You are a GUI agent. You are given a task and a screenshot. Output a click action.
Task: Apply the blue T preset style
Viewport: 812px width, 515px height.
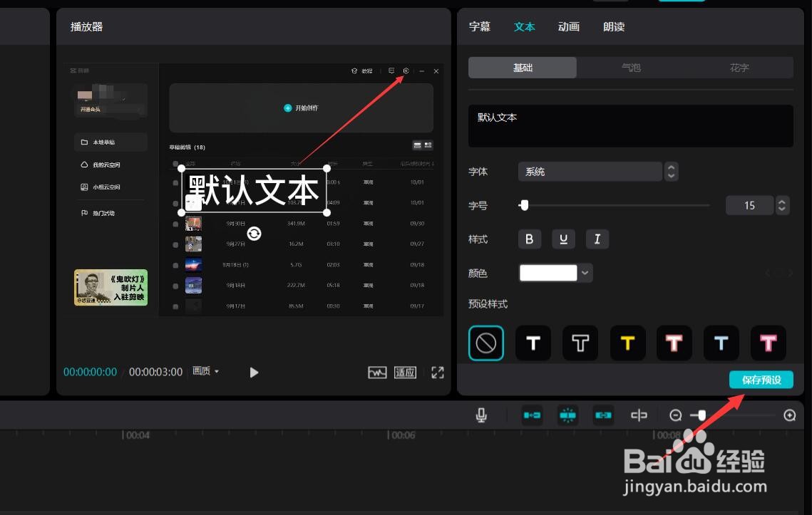tap(721, 343)
